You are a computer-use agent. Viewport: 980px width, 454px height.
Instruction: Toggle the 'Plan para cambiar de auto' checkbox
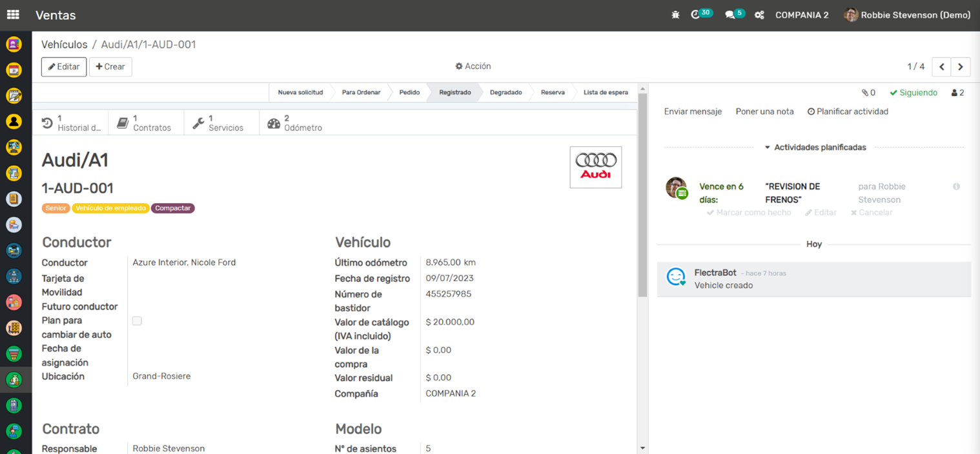pyautogui.click(x=137, y=321)
